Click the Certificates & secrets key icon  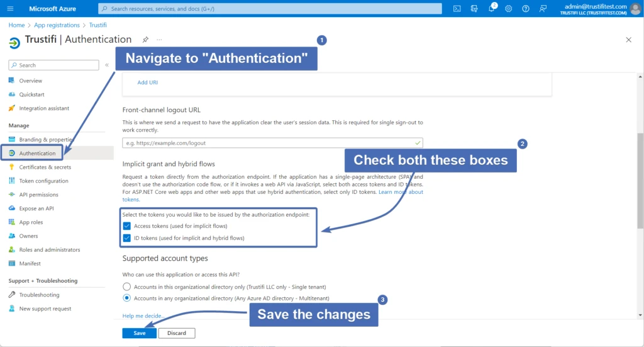coord(11,167)
